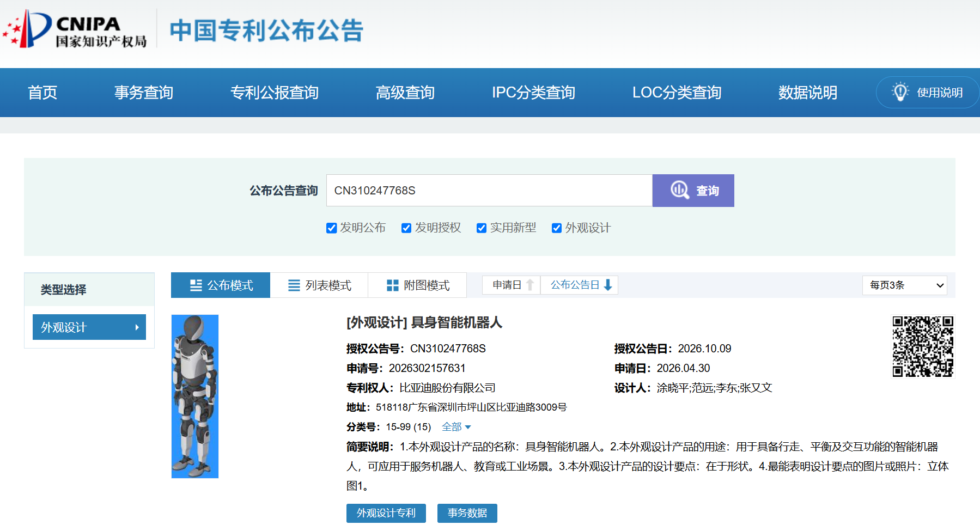Click the 附图模式 grid icon

[393, 285]
